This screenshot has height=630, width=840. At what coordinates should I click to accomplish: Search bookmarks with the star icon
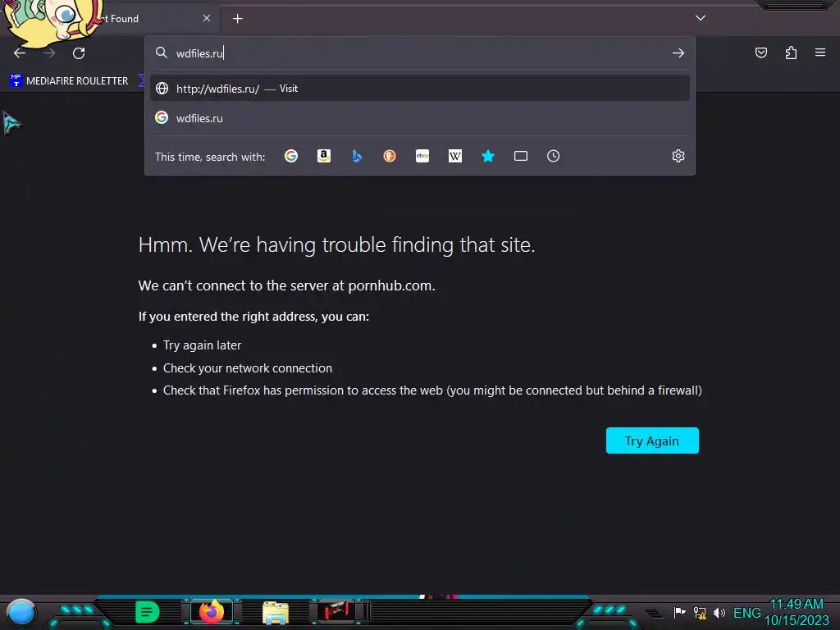pyautogui.click(x=487, y=156)
